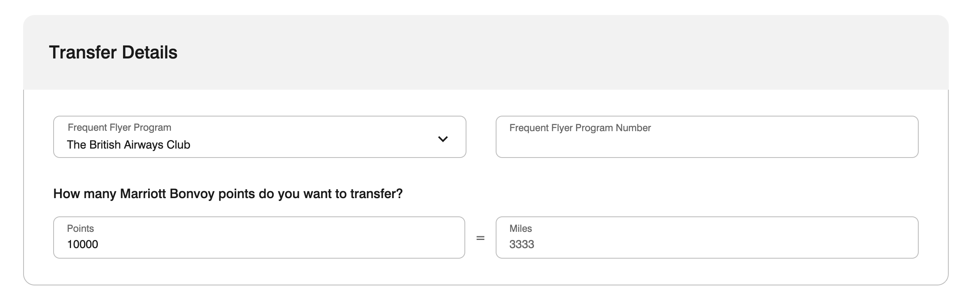This screenshot has width=980, height=298.
Task: Click the "Miles" field label
Action: (520, 229)
